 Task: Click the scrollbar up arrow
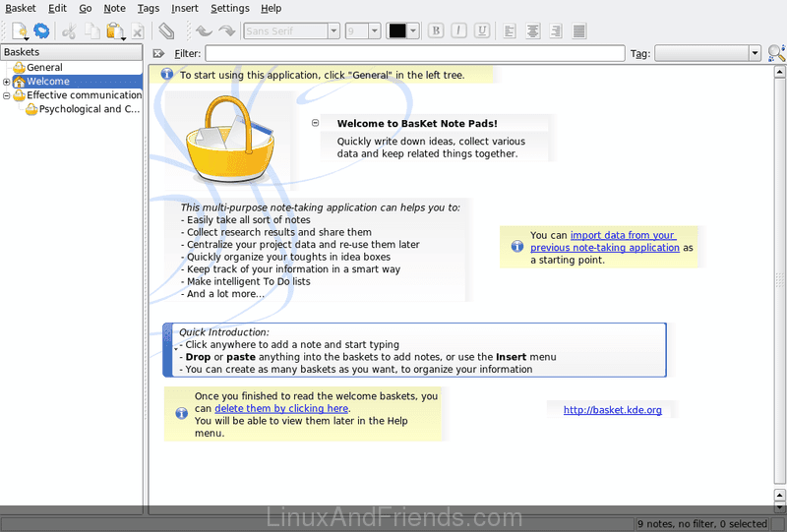click(x=779, y=72)
